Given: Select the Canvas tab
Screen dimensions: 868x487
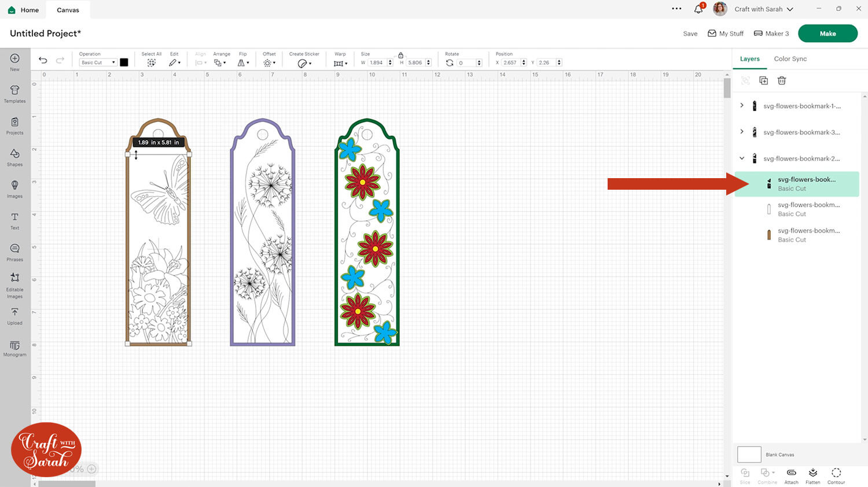Looking at the screenshot, I should (x=68, y=10).
